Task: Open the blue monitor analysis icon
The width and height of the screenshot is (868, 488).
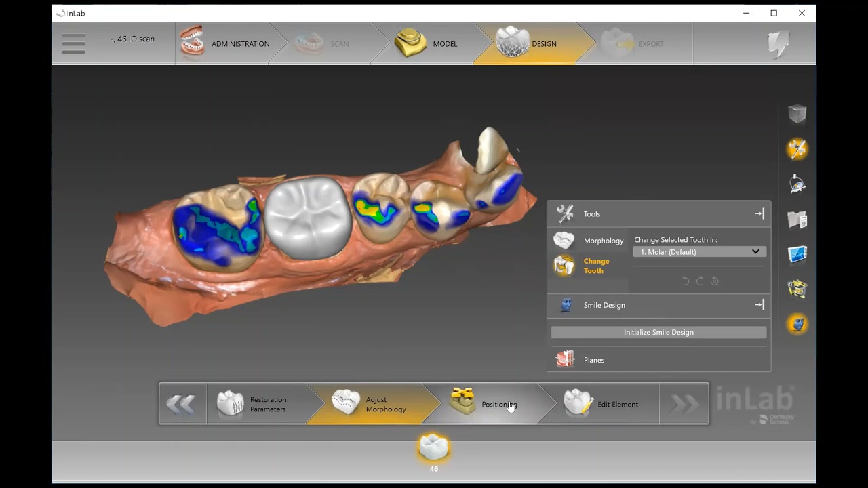Action: pyautogui.click(x=797, y=255)
